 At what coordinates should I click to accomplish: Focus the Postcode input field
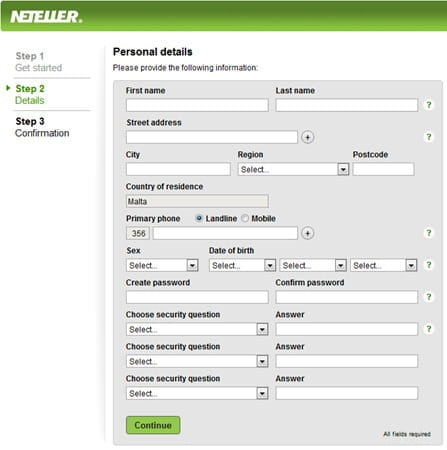(x=384, y=169)
